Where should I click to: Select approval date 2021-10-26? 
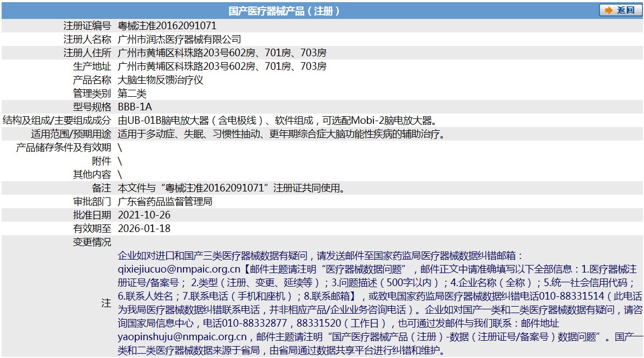click(x=144, y=215)
